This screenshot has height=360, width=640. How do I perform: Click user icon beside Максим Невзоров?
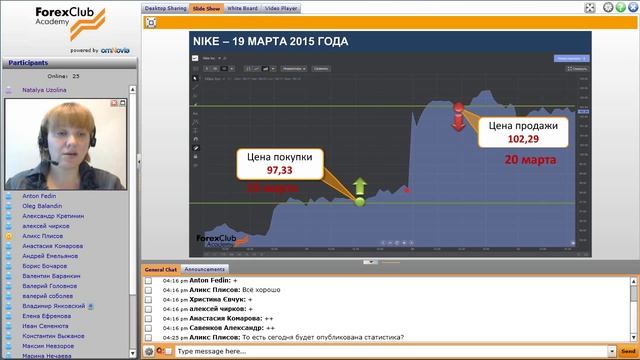pos(9,346)
